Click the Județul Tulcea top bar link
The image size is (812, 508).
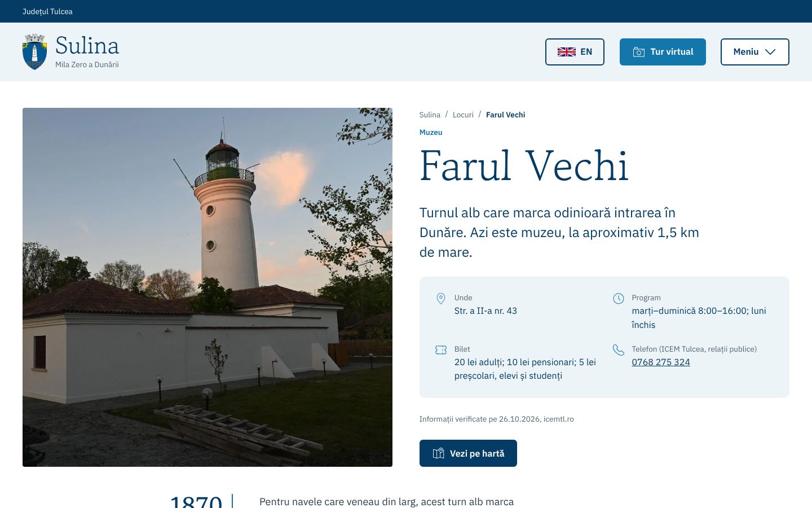click(x=47, y=11)
